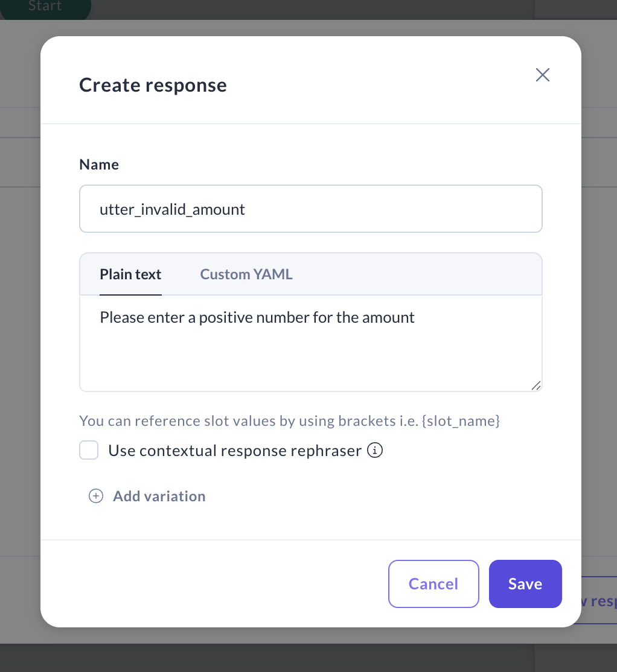Image resolution: width=617 pixels, height=672 pixels.
Task: Save the new response
Action: [x=525, y=584]
